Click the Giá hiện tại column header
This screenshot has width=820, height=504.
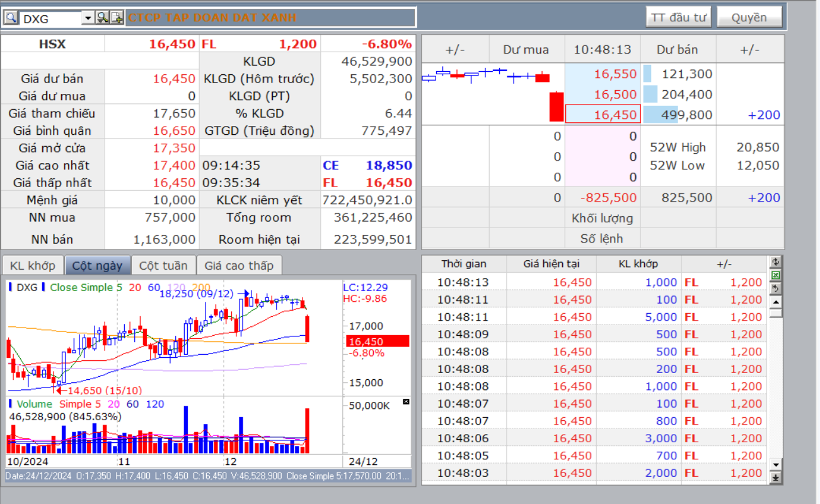551,264
